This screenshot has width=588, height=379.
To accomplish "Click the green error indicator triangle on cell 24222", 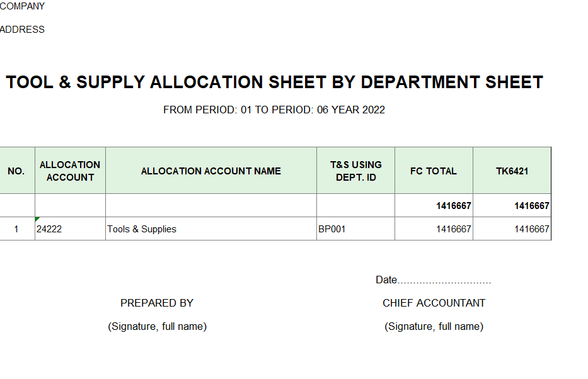I will click(x=38, y=220).
